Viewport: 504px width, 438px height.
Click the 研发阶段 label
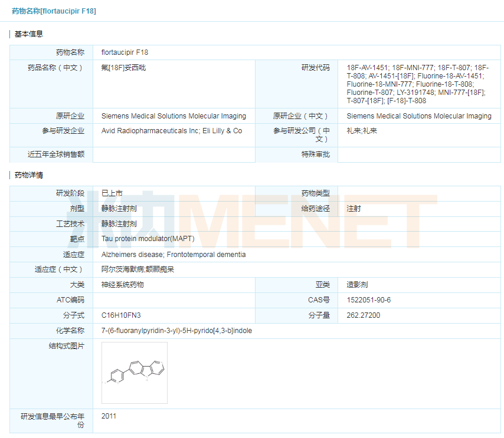coord(70,193)
